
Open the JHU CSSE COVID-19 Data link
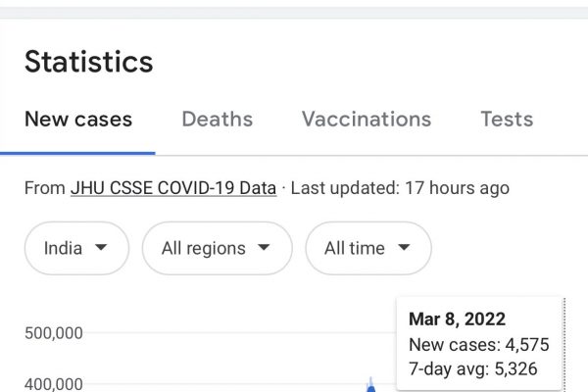(x=172, y=187)
